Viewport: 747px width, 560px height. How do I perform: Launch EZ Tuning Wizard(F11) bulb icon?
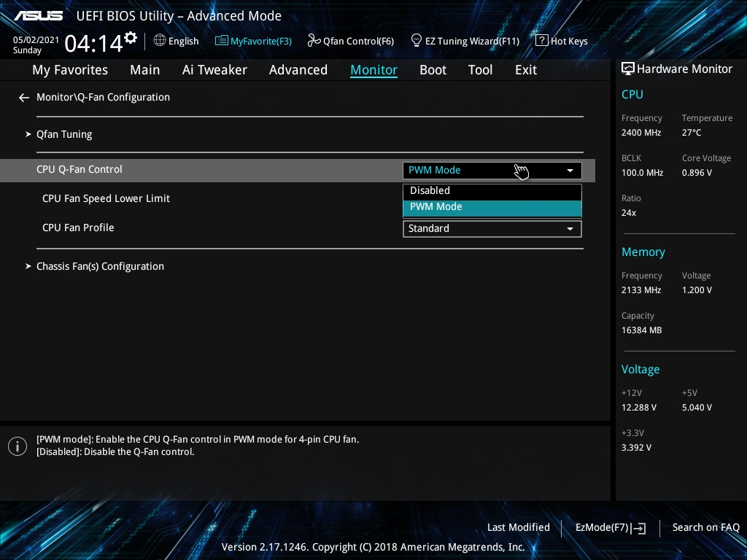pyautogui.click(x=416, y=41)
